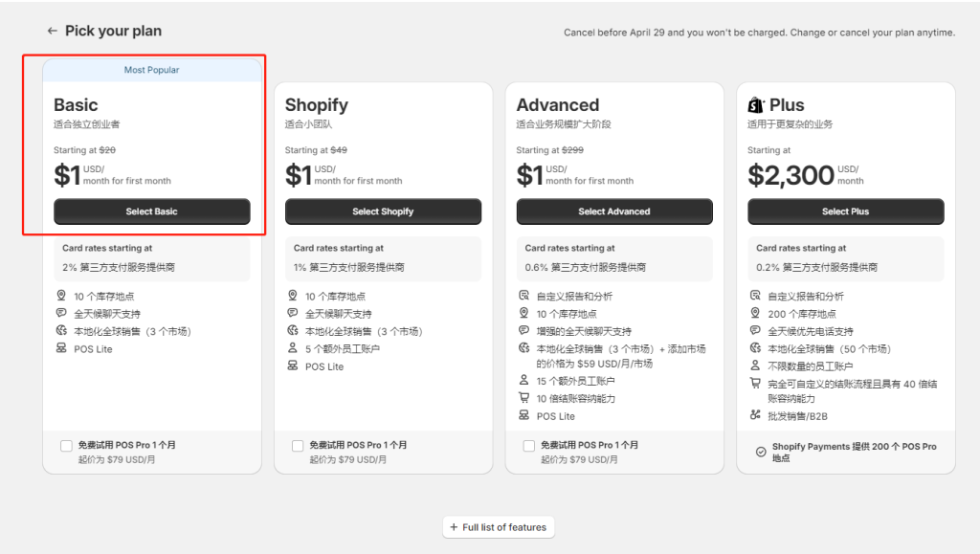Click the checkout cart icon for 10x checkout capacity
Image resolution: width=980 pixels, height=554 pixels.
point(523,398)
